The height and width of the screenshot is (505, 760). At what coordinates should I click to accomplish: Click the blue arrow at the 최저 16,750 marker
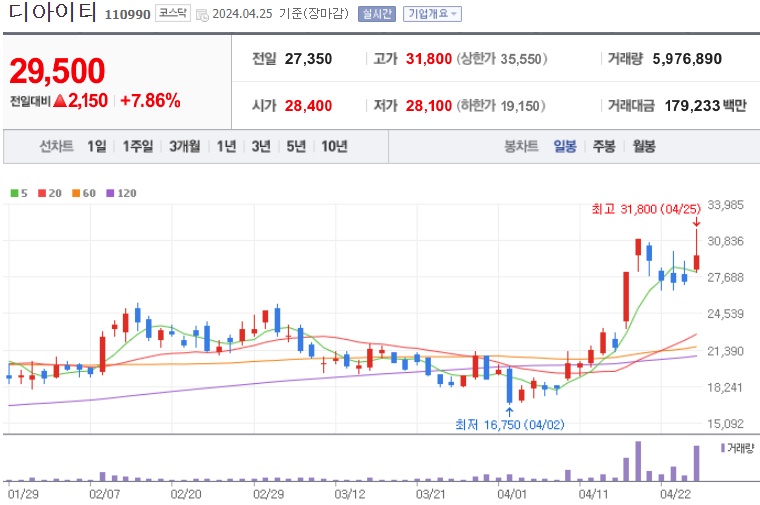pyautogui.click(x=509, y=411)
